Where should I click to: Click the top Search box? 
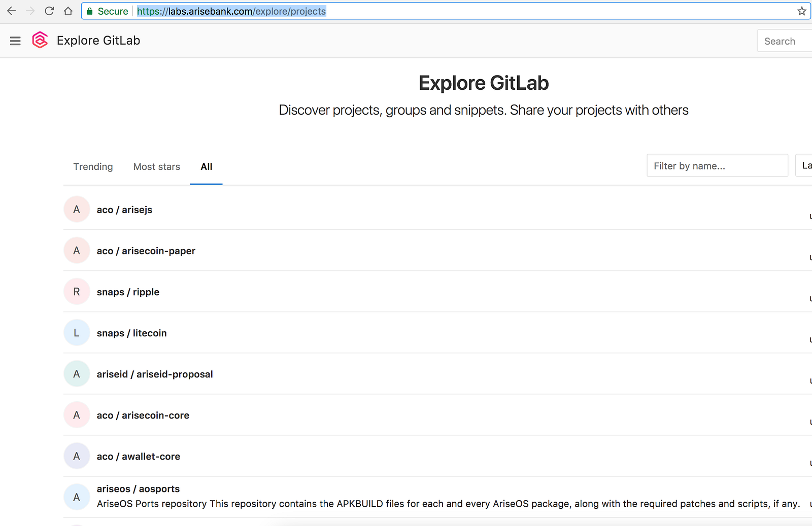click(x=785, y=41)
